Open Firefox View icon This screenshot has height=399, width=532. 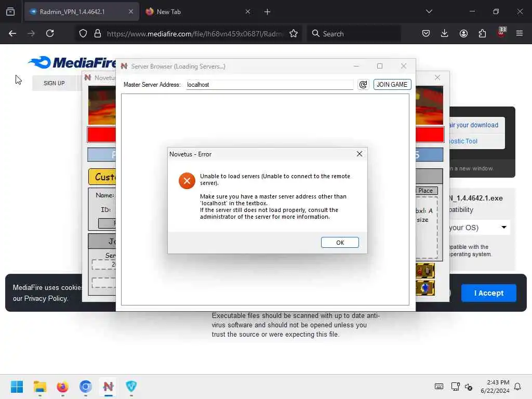pyautogui.click(x=10, y=12)
